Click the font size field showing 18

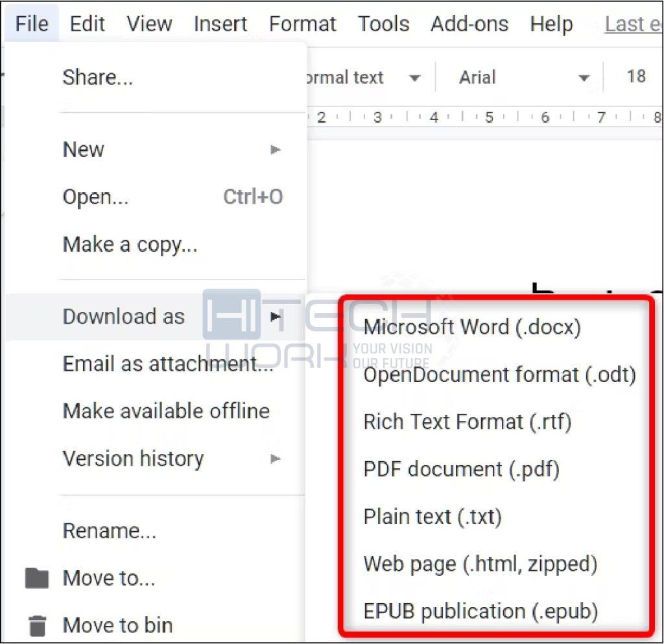[635, 77]
